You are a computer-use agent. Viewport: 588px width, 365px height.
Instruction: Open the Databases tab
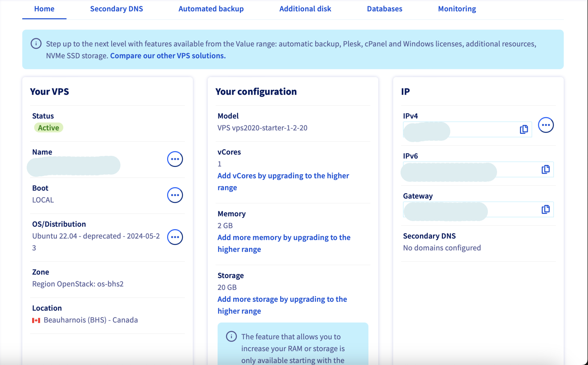pos(385,9)
